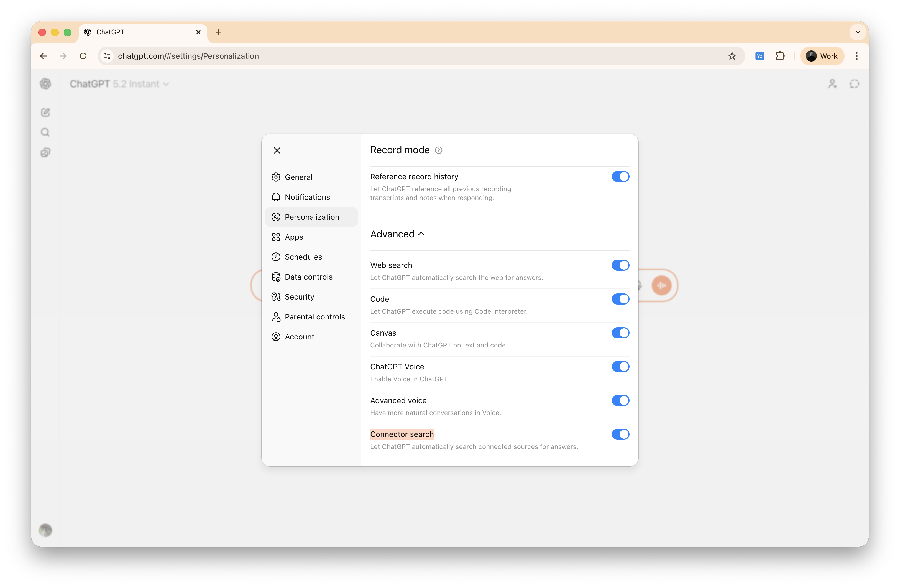Screen dimensions: 900x588
Task: Toggle off Advanced voice
Action: (620, 400)
